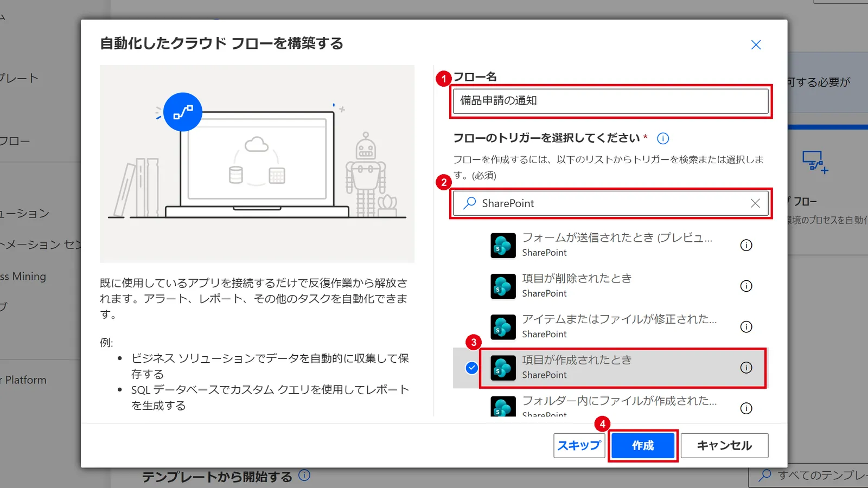Screen dimensions: 868x488
Task: Click the blue flow icon on illustration
Action: tap(183, 112)
